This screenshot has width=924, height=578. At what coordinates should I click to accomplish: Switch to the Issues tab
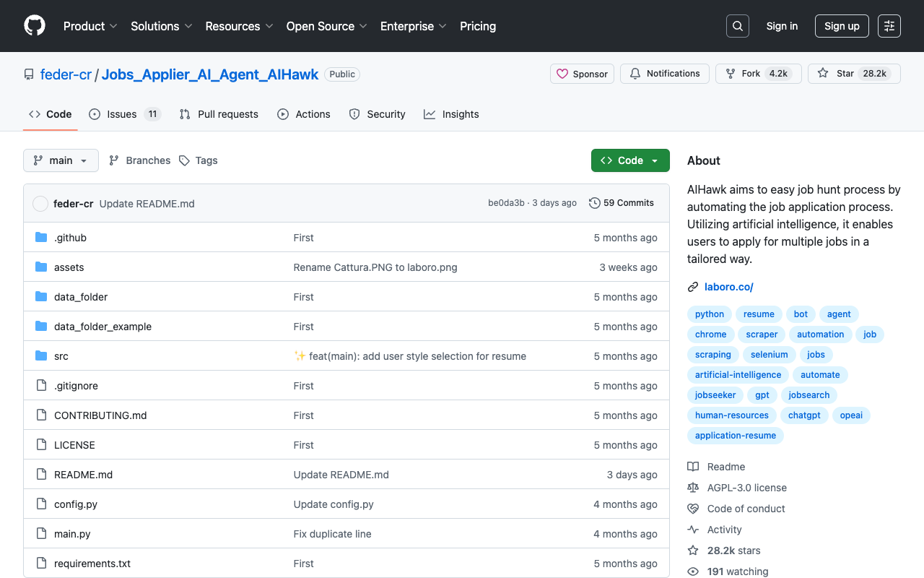tap(125, 114)
